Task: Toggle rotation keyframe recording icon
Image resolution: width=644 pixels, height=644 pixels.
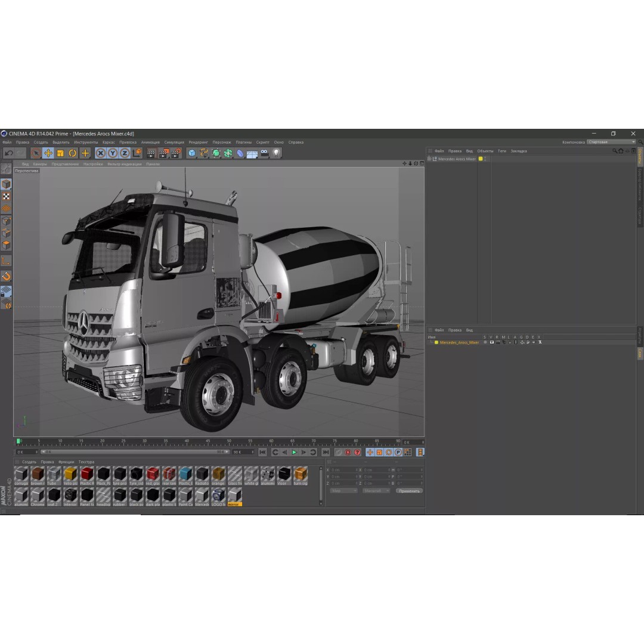Action: pos(389,452)
